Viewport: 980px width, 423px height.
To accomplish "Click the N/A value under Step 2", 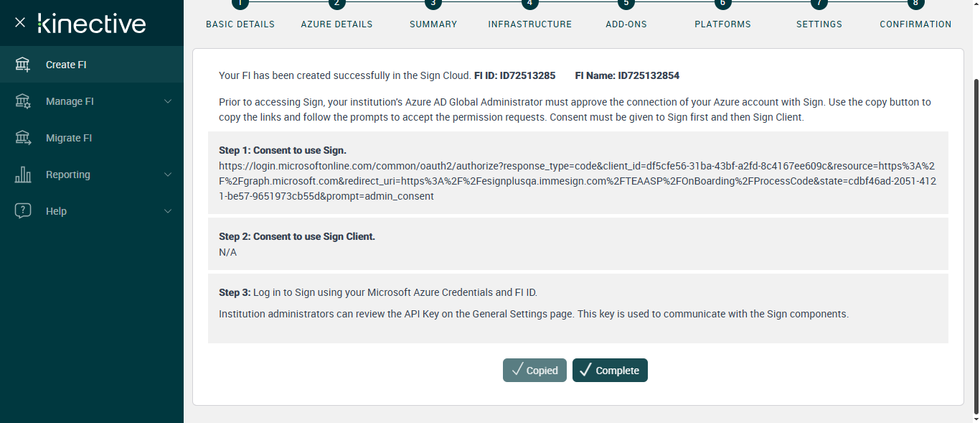I will coord(227,253).
